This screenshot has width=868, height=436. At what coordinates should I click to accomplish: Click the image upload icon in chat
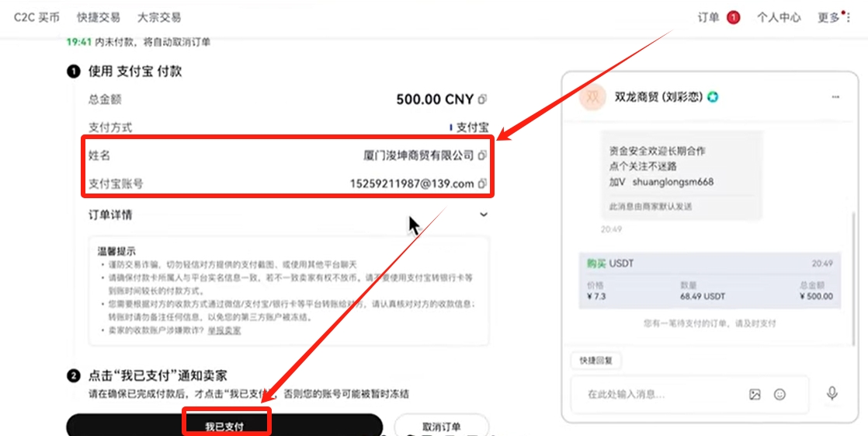[755, 394]
